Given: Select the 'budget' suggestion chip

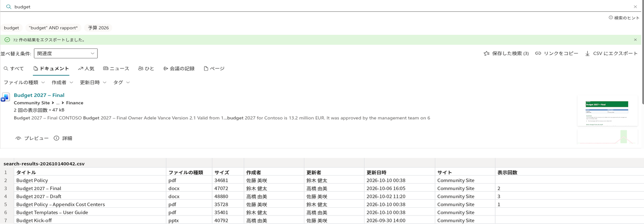Looking at the screenshot, I should [11, 28].
